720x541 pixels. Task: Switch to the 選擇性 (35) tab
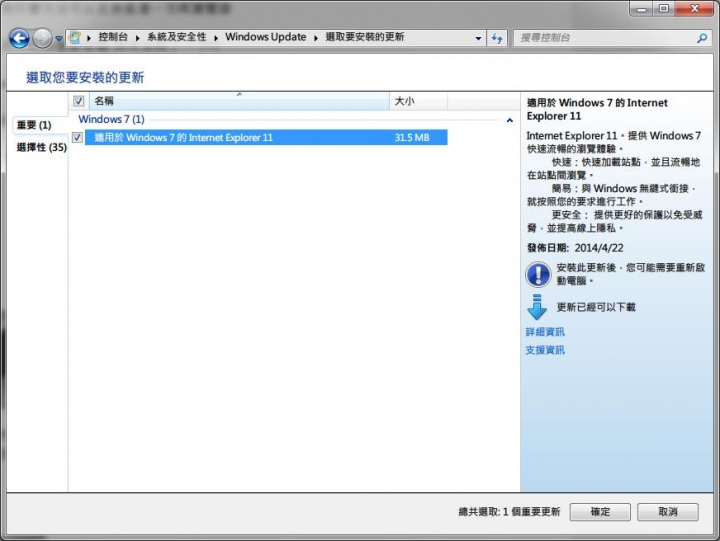[x=41, y=147]
